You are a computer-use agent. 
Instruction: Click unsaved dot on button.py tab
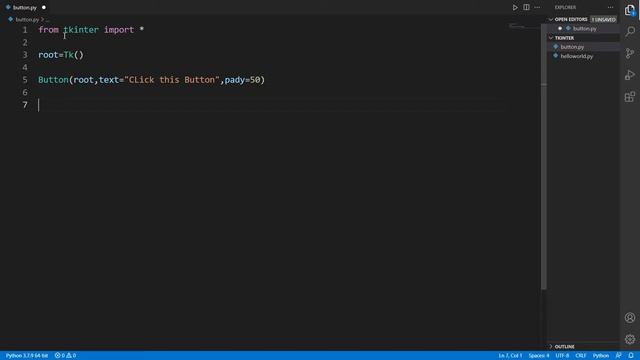click(44, 7)
